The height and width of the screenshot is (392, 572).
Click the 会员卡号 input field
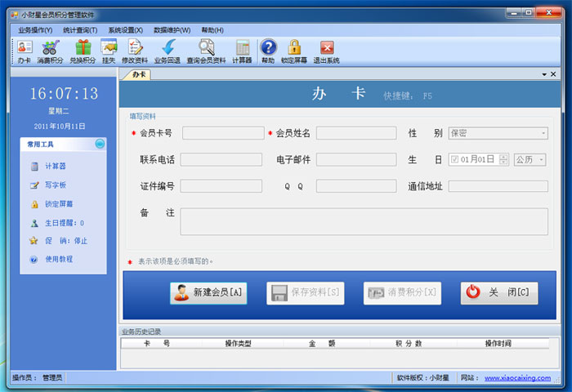pyautogui.click(x=222, y=133)
